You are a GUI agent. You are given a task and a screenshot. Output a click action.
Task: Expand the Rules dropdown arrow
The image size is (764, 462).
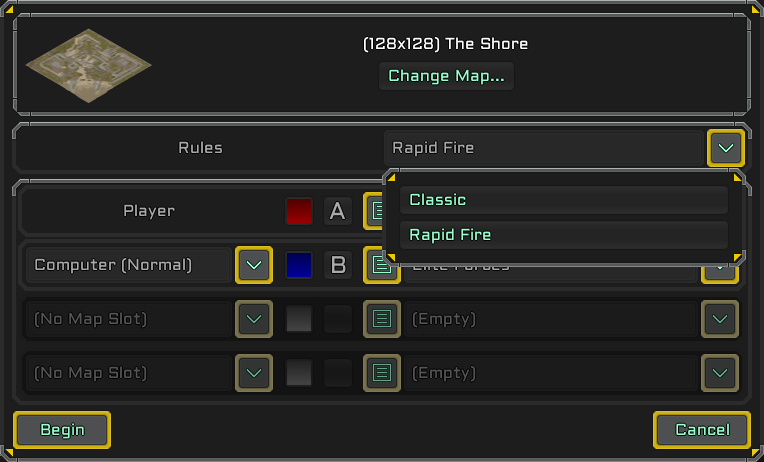pyautogui.click(x=725, y=148)
